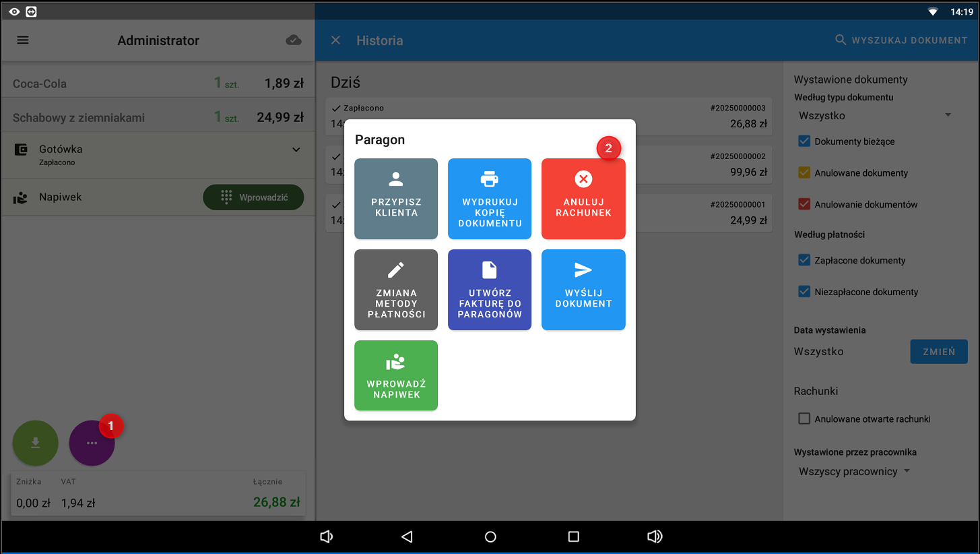Image resolution: width=980 pixels, height=554 pixels.
Task: Print a copy via Wydrukuj kopię dokumentu
Action: pyautogui.click(x=490, y=199)
